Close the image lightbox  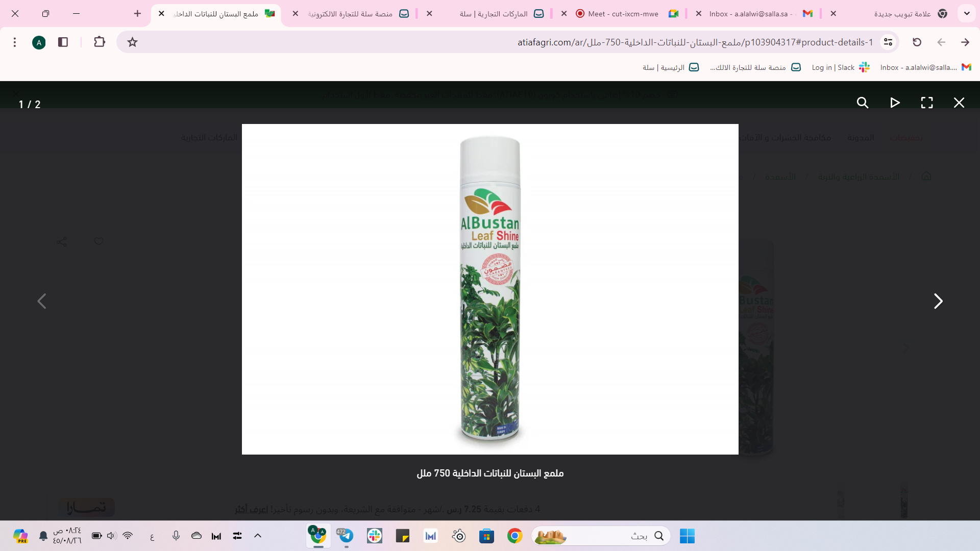[959, 103]
